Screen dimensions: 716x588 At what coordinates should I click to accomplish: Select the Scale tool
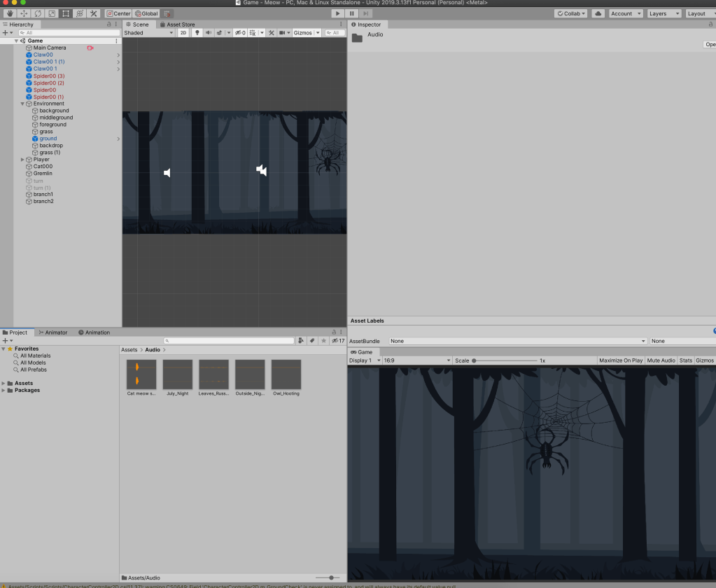pos(52,13)
